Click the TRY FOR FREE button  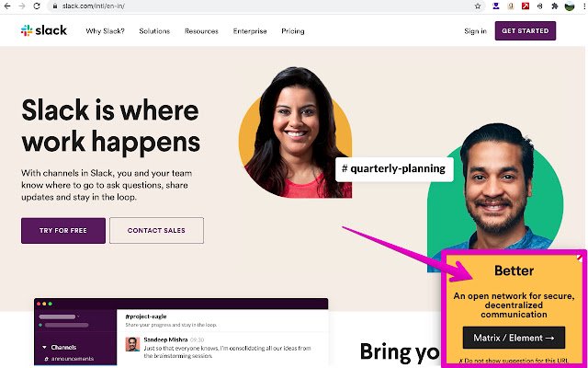(x=63, y=231)
